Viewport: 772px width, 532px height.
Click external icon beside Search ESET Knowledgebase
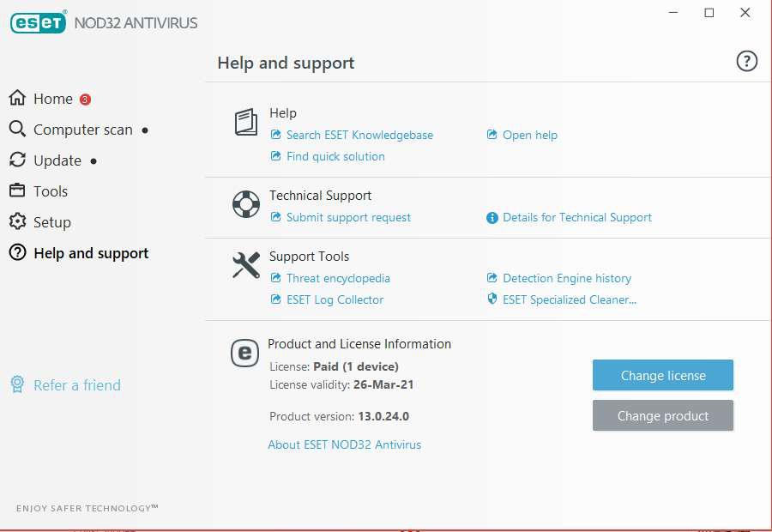tap(275, 135)
